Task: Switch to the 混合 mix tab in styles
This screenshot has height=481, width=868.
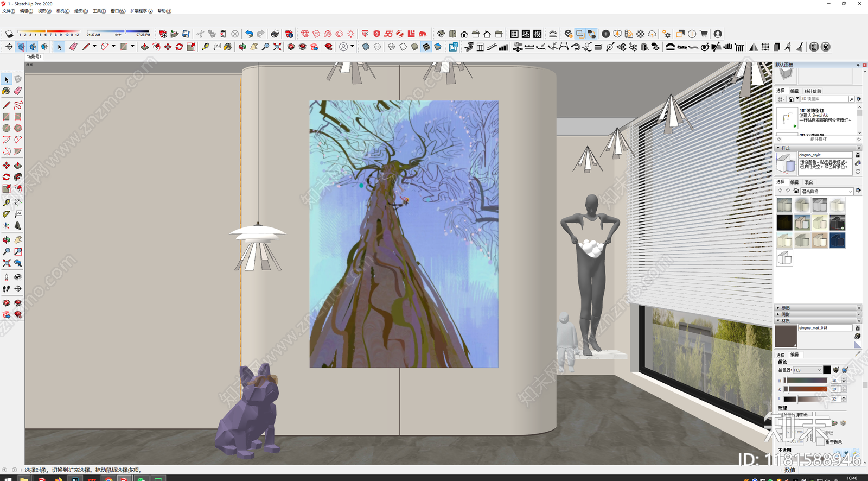Action: pos(809,182)
